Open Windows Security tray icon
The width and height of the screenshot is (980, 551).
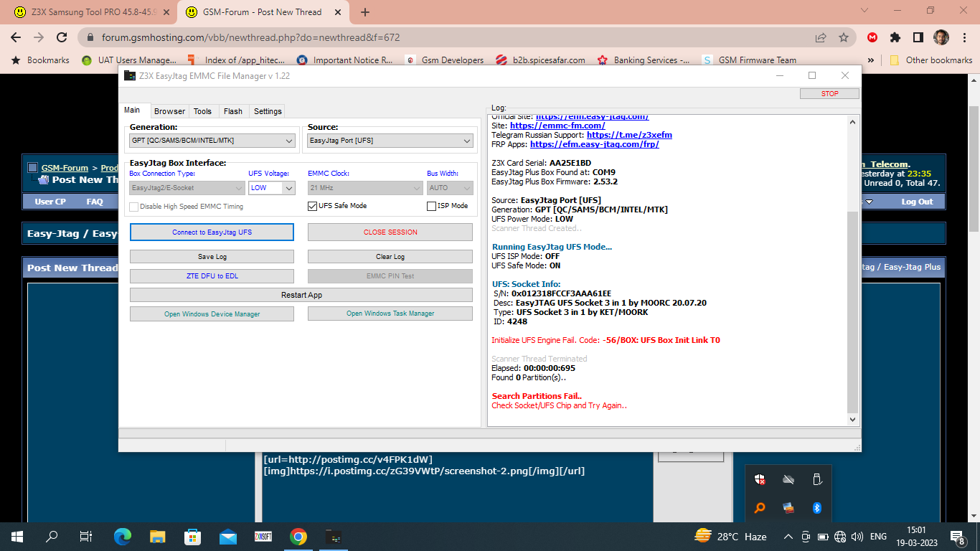pyautogui.click(x=760, y=479)
